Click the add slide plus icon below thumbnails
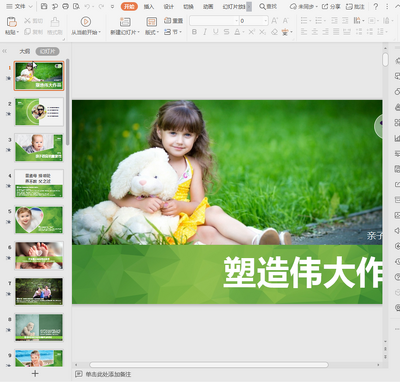 point(35,373)
